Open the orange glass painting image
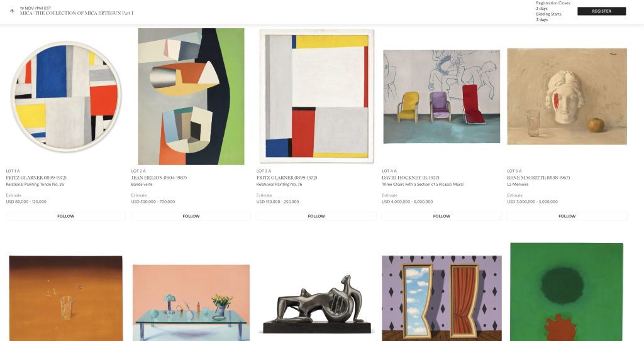Screen dimensions: 644x341 point(65,298)
